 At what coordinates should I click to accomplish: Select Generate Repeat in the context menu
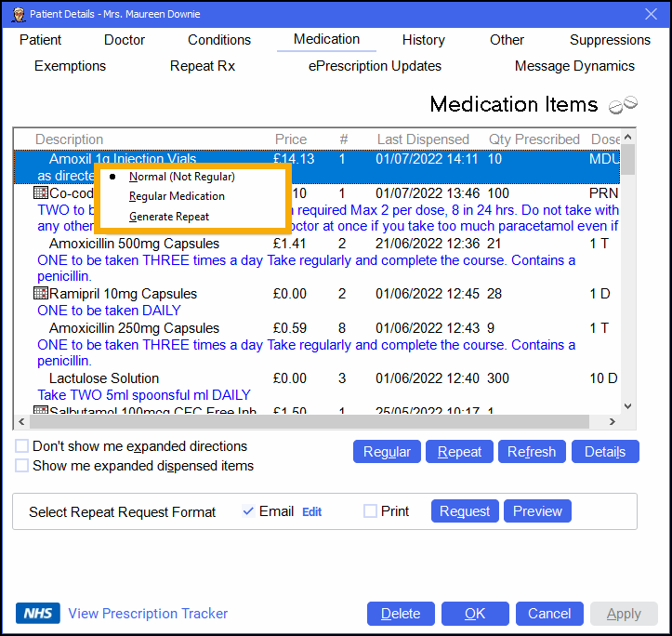(169, 217)
